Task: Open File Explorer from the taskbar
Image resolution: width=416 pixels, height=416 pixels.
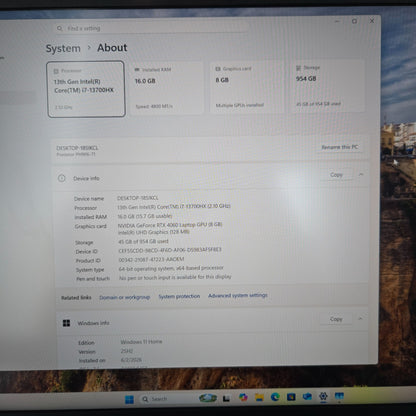Action: pyautogui.click(x=259, y=397)
